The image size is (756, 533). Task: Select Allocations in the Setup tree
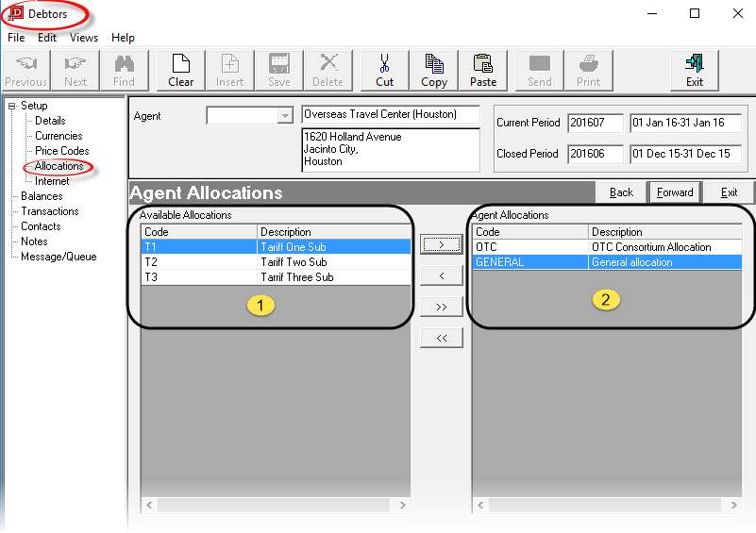[59, 166]
